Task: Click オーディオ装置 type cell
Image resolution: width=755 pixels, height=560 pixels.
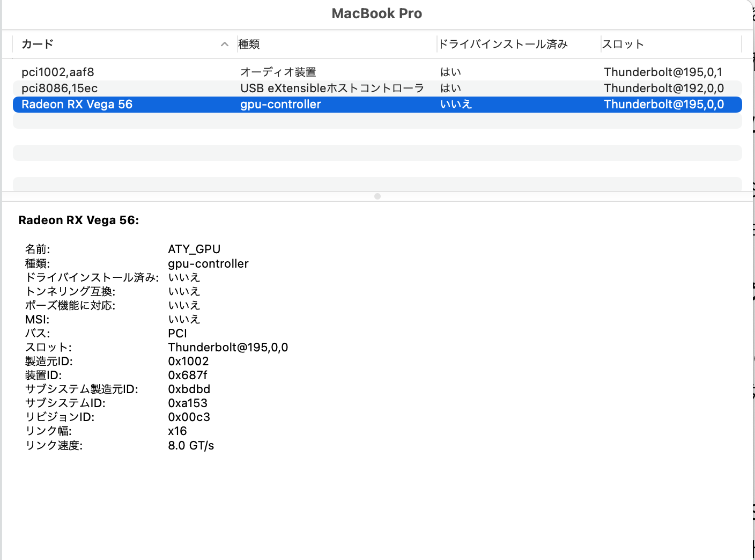Action: tap(278, 72)
